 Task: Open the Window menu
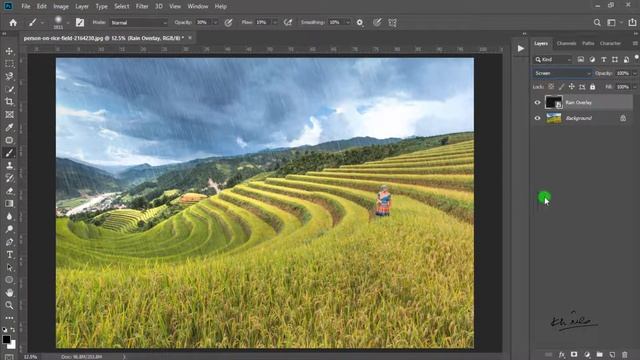pyautogui.click(x=198, y=7)
